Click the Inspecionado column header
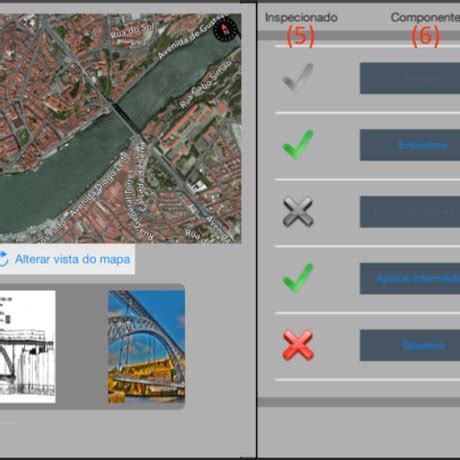 tap(301, 17)
